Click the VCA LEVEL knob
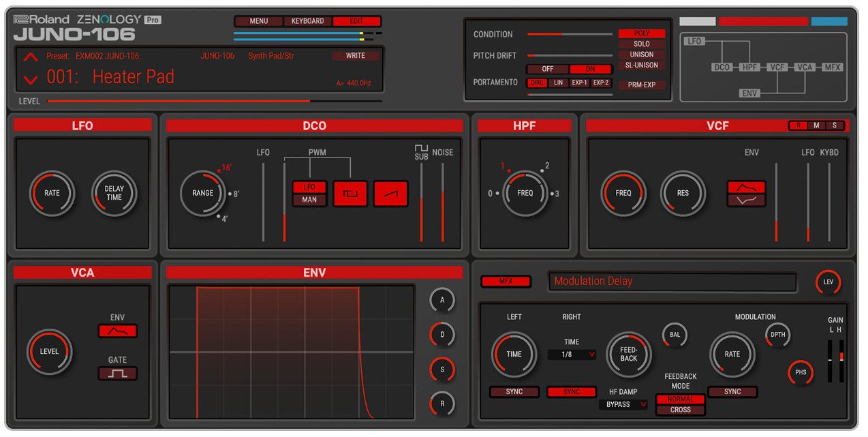 pos(49,352)
